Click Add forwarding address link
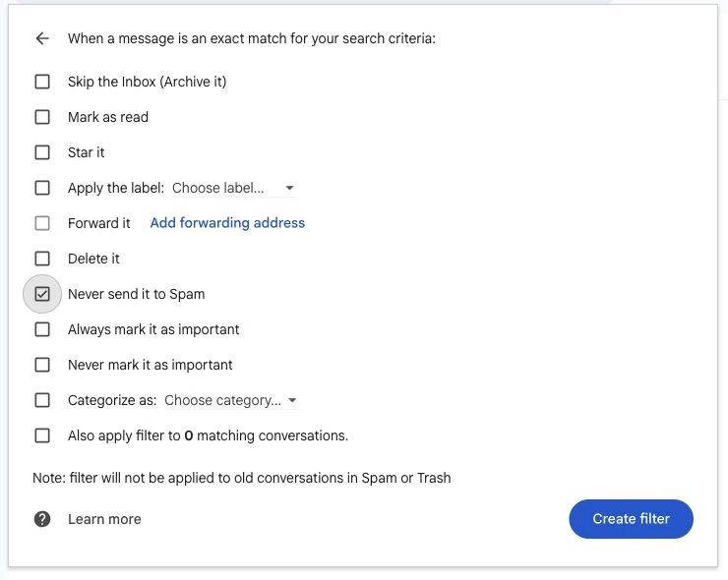This screenshot has width=728, height=580. [x=227, y=223]
